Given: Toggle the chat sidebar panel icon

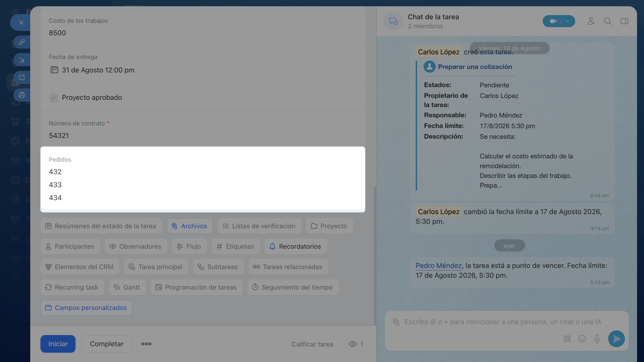Looking at the screenshot, I should point(624,21).
